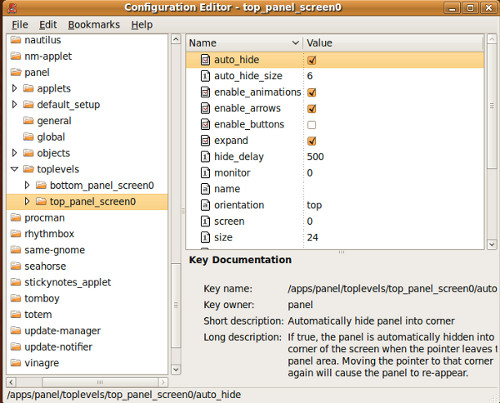Click the tree scrollbar down arrow

pyautogui.click(x=176, y=369)
